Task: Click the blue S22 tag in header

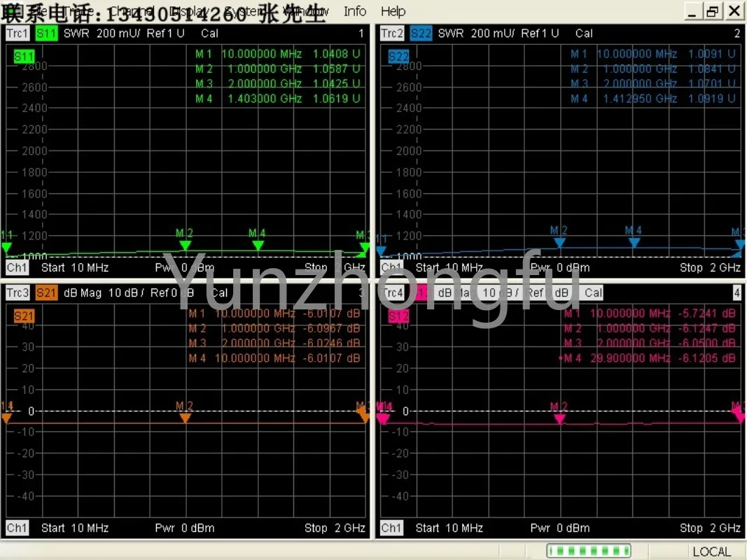Action: [x=421, y=34]
